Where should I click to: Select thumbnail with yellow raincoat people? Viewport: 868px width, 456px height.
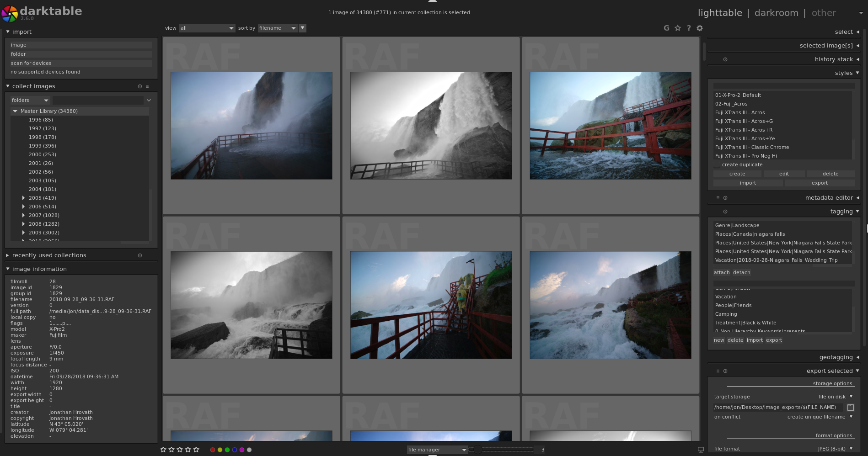(431, 305)
